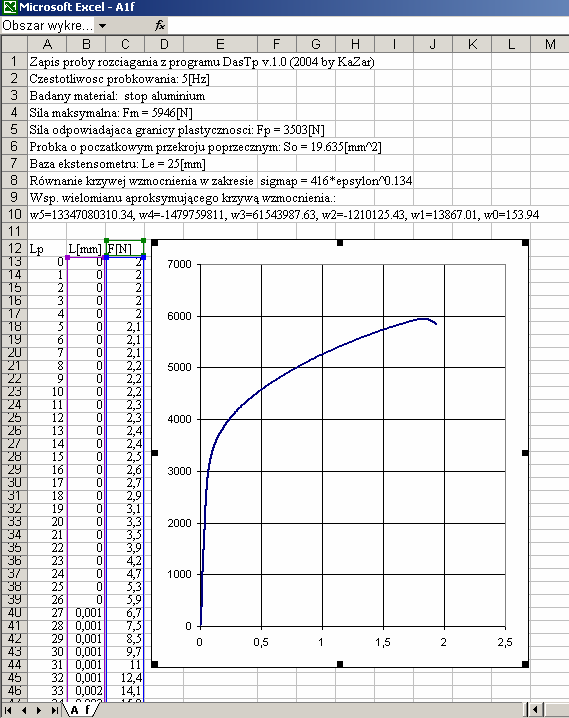Click the Name Box showing Obszar wykre...

[48, 26]
